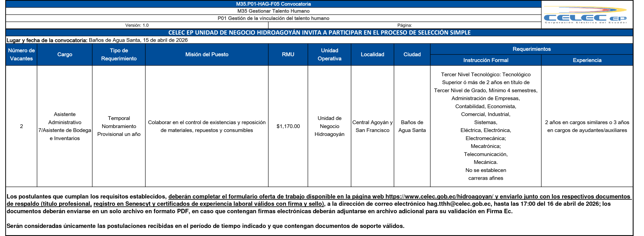Select the 'Instrucción Formal' sub-header
This screenshot has height=236, width=644.
pos(486,60)
